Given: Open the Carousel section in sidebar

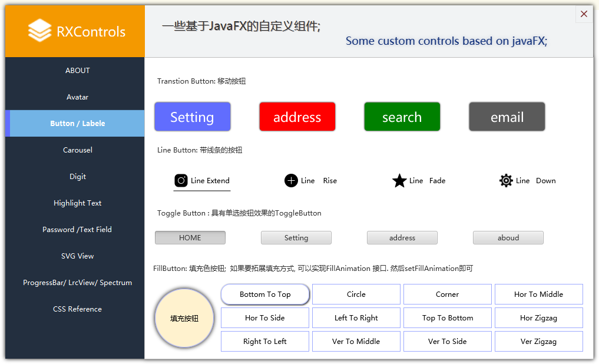Looking at the screenshot, I should pos(77,150).
